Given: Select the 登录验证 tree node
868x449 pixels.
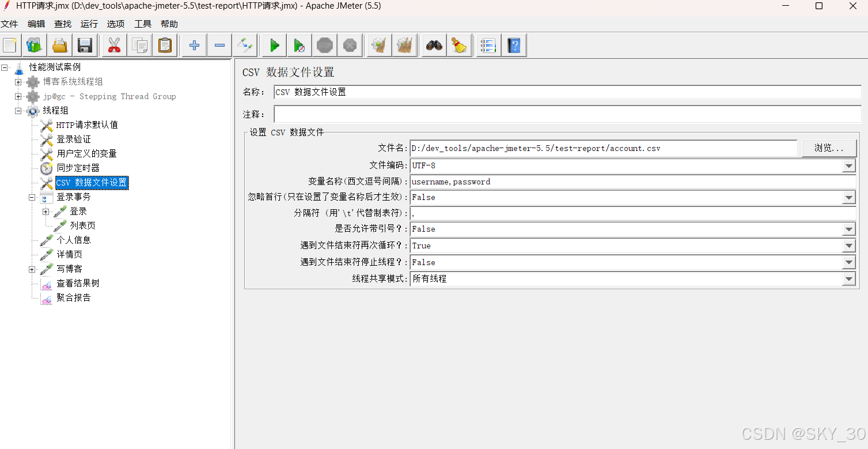Looking at the screenshot, I should pos(74,139).
